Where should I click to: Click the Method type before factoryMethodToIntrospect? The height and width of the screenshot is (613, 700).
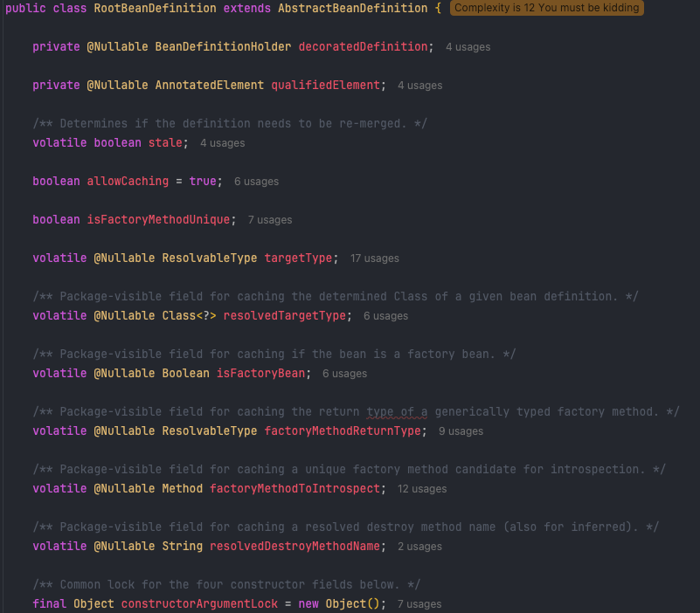pos(182,488)
